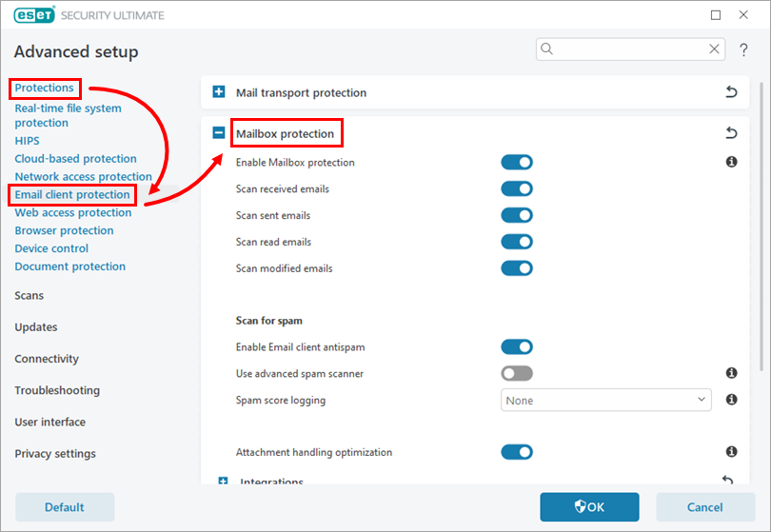This screenshot has height=532, width=771.
Task: Open Web access protection settings
Action: coord(73,212)
